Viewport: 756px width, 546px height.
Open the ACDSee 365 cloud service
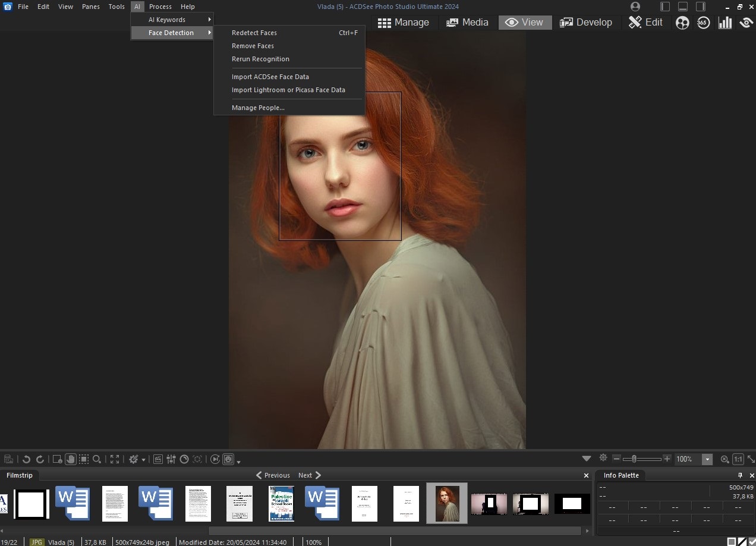(x=704, y=23)
